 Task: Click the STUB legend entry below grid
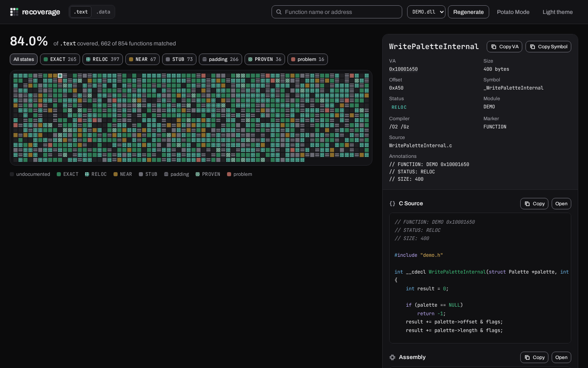pyautogui.click(x=148, y=174)
